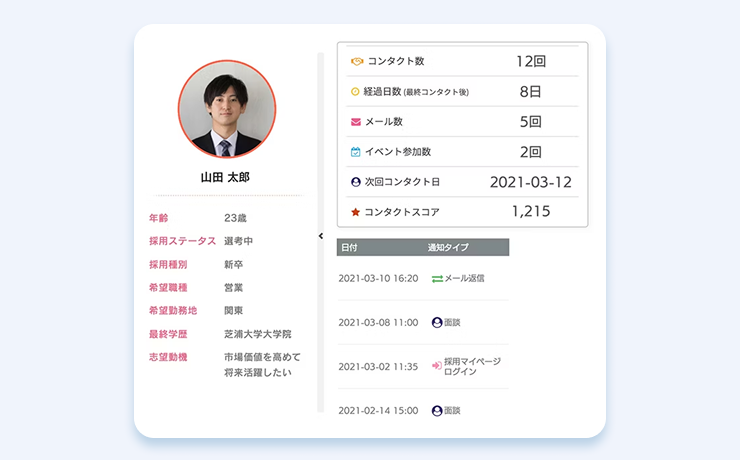The width and height of the screenshot is (740, 460).
Task: Sort by the 通知タイプ column header
Action: (448, 247)
